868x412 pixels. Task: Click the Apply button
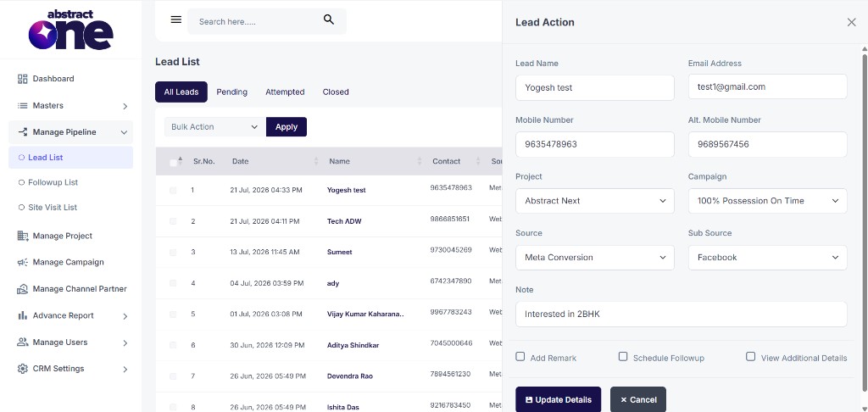point(287,127)
